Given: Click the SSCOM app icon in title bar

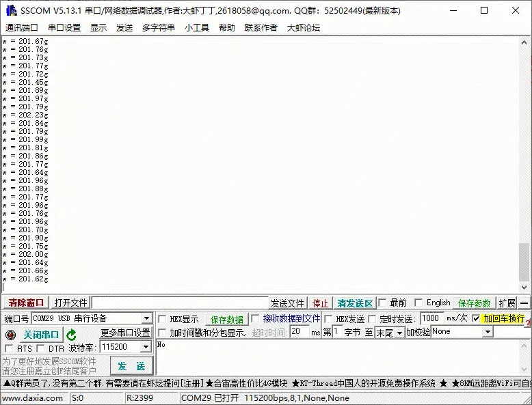Looking at the screenshot, I should (x=10, y=10).
